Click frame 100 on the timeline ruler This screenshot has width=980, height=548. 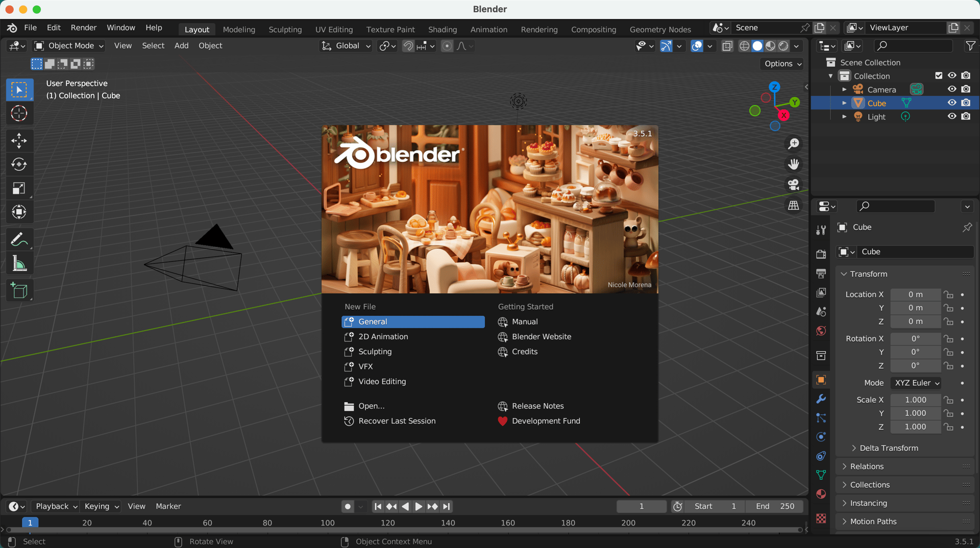327,522
